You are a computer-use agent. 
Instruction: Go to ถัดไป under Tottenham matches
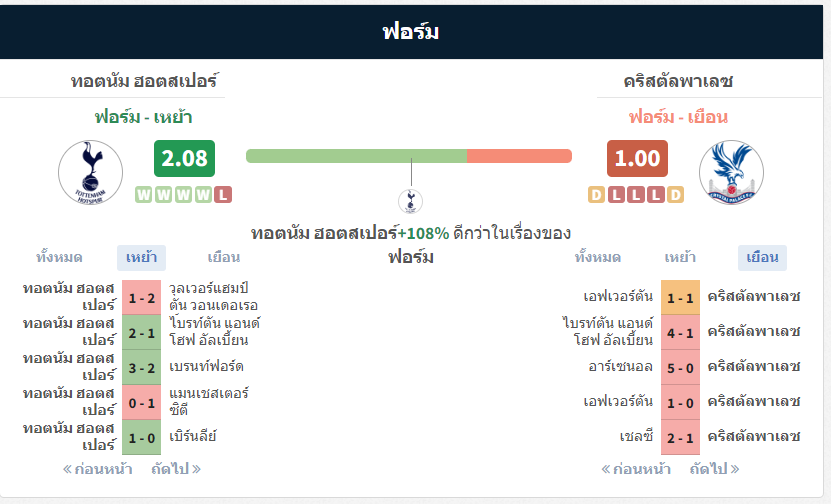[x=176, y=469]
